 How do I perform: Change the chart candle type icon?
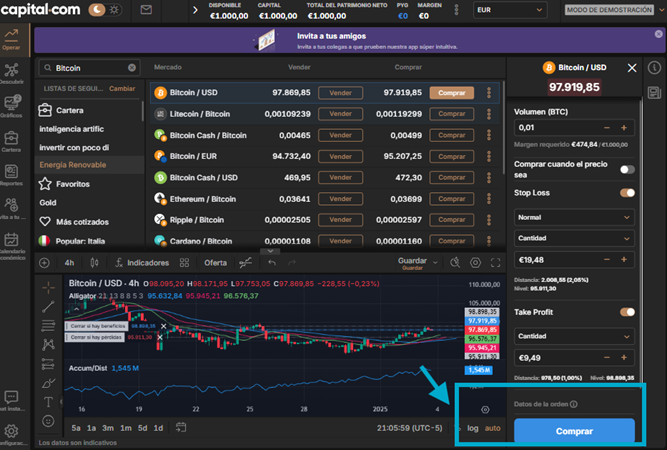pos(94,263)
